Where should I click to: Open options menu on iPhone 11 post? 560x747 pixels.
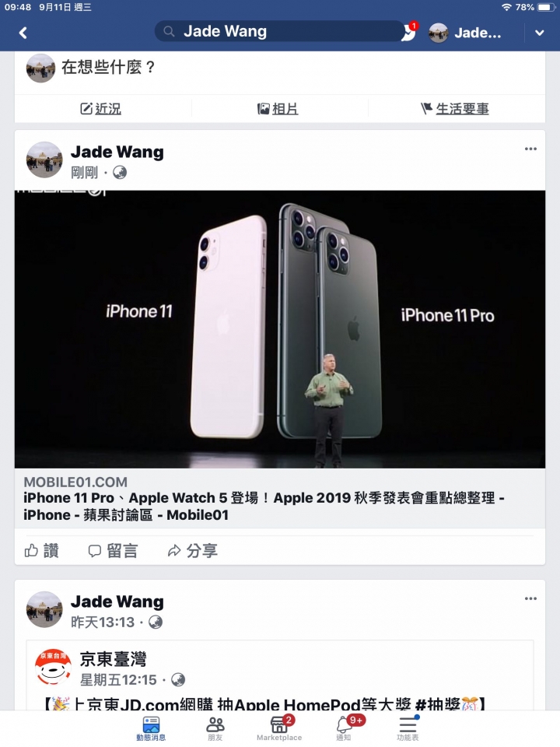click(530, 149)
